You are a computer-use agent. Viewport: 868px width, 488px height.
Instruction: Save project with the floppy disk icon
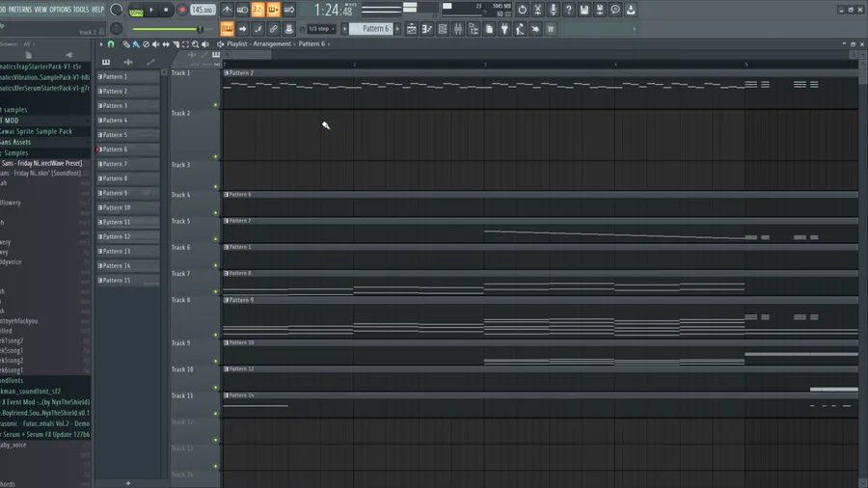(x=584, y=10)
